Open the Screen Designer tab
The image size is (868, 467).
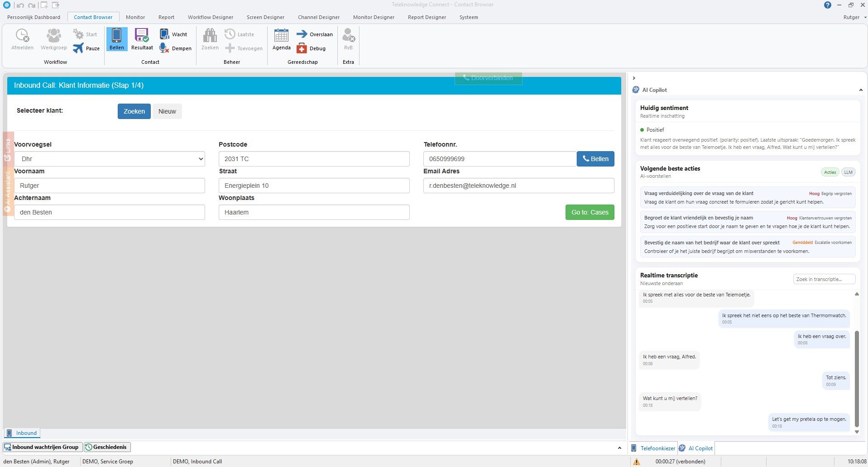(x=265, y=17)
